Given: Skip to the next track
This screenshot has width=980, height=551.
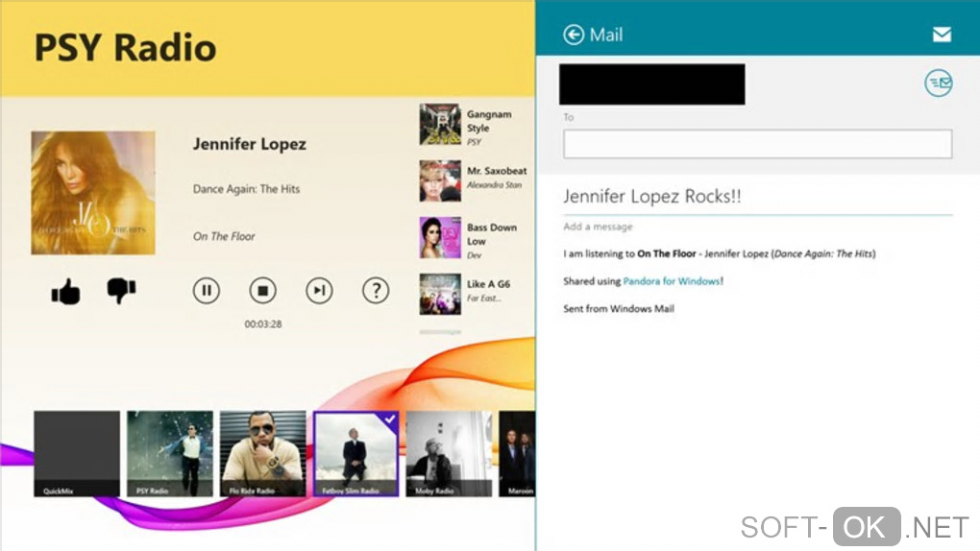Looking at the screenshot, I should 319,291.
